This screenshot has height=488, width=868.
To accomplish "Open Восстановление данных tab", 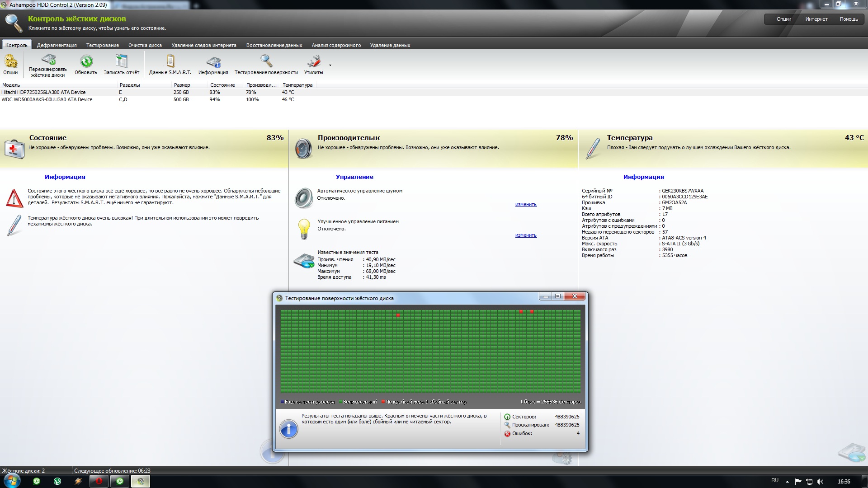I will [274, 45].
